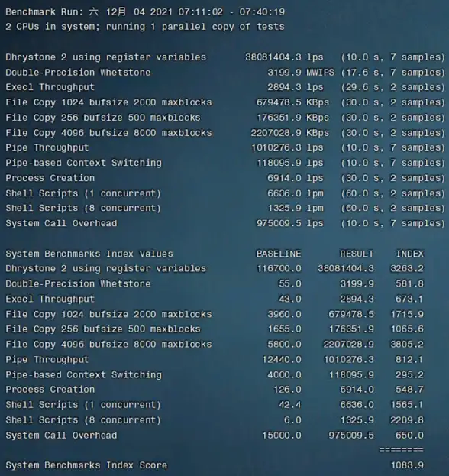Image resolution: width=449 pixels, height=476 pixels.
Task: Click baseline value 15000.0
Action: [282, 436]
